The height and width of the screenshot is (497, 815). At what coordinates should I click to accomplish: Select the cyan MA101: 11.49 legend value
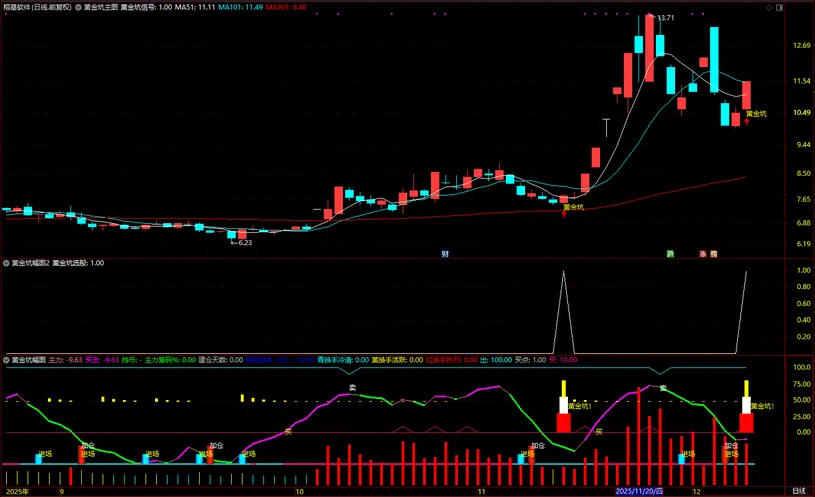click(240, 7)
